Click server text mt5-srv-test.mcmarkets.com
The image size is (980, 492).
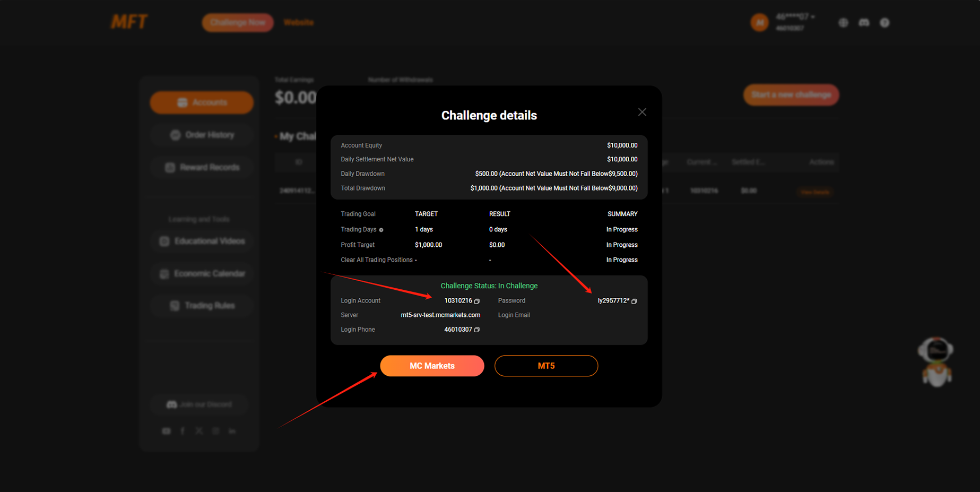[440, 315]
